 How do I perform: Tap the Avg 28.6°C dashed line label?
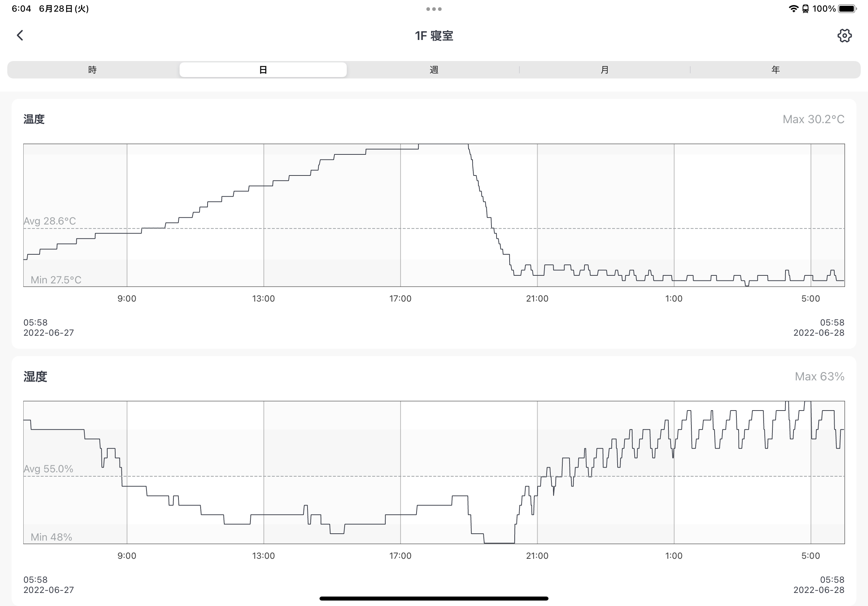pyautogui.click(x=50, y=221)
